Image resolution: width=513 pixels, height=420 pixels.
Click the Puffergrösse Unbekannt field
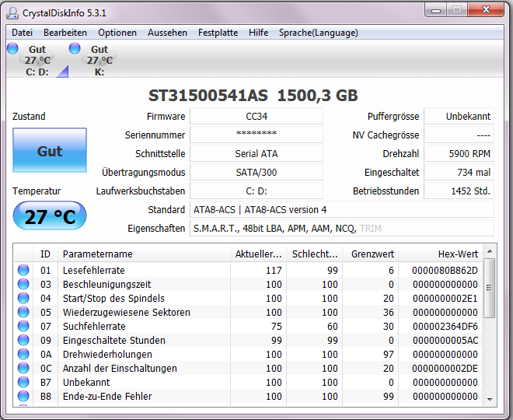point(459,116)
